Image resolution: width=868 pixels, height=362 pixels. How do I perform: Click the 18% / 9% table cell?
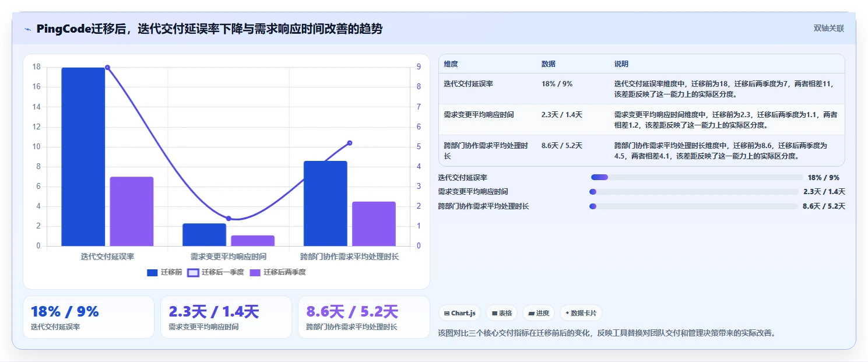coord(557,84)
